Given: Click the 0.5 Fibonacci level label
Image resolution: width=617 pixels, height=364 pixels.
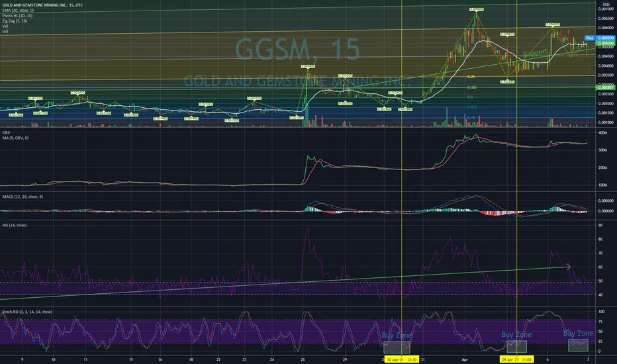Looking at the screenshot, I should click(470, 97).
